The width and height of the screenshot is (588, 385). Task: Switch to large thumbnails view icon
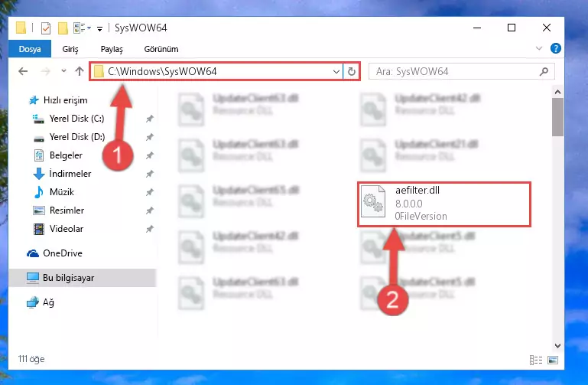[553, 361]
